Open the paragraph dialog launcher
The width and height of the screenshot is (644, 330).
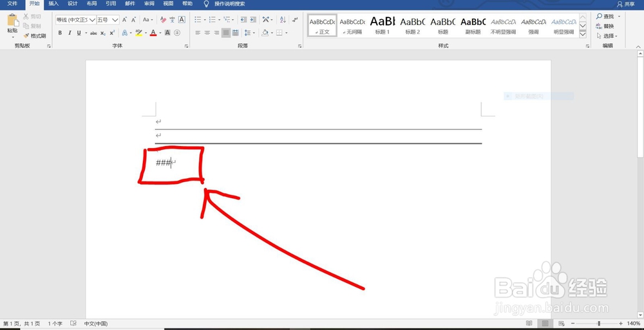[299, 46]
